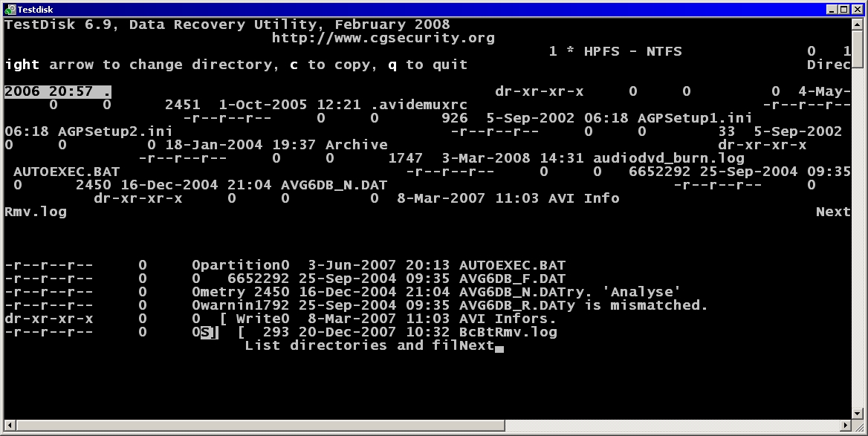Click the Testdisk title bar application icon
The width and height of the screenshot is (868, 436).
click(10, 10)
